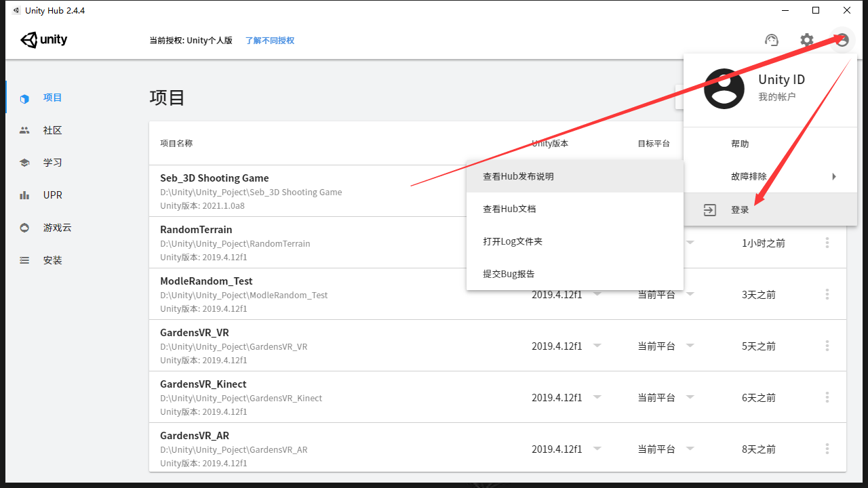The image size is (868, 488).
Task: Expand Unity version dropdown for RandomTerrain
Action: [x=597, y=242]
